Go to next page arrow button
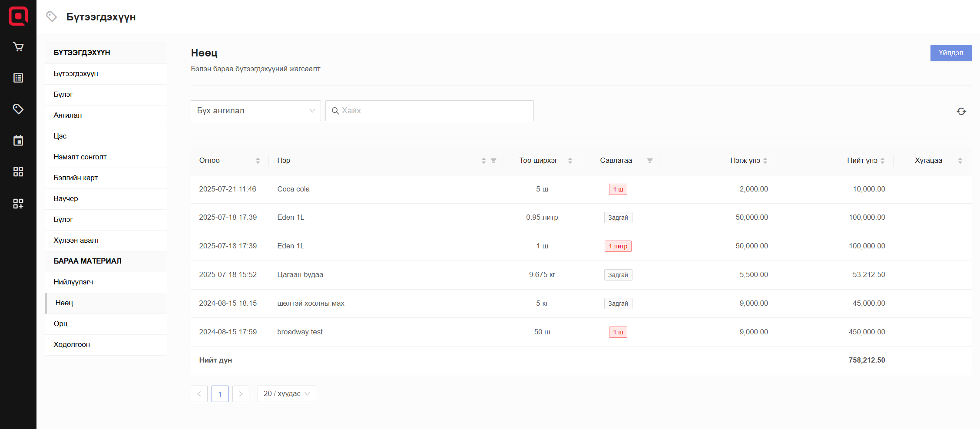 (241, 394)
